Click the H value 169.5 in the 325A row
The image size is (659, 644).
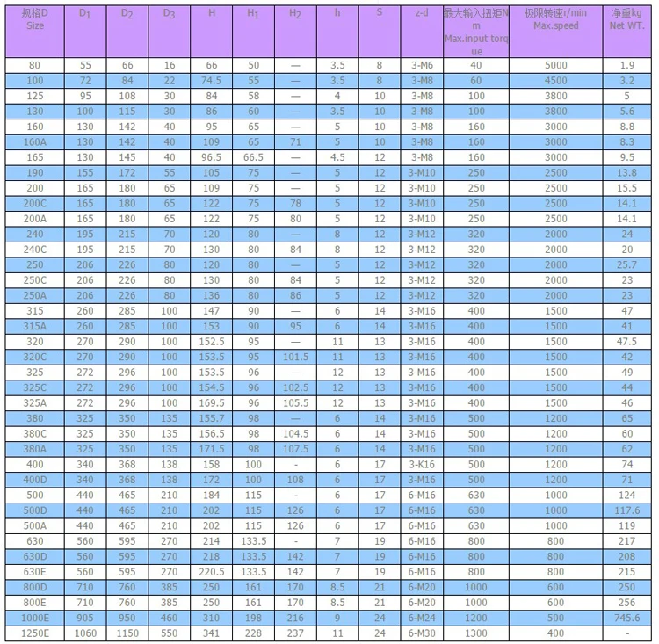tap(212, 402)
